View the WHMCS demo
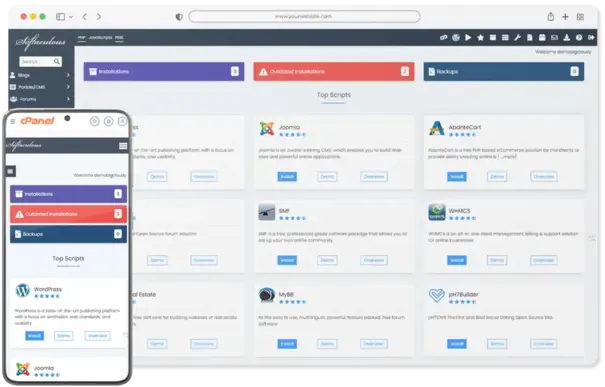The width and height of the screenshot is (605, 387). [497, 260]
